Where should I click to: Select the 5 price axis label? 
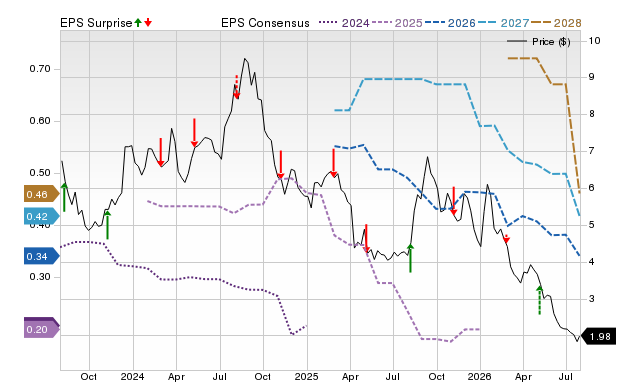pos(591,225)
